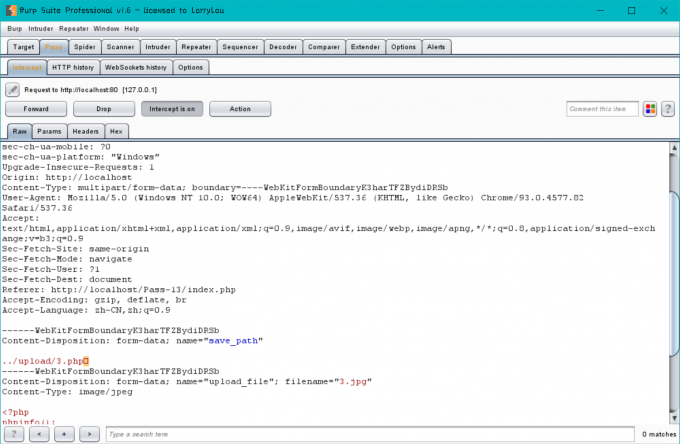Image resolution: width=680 pixels, height=444 pixels.
Task: Switch to the Scanner tab
Action: point(120,47)
